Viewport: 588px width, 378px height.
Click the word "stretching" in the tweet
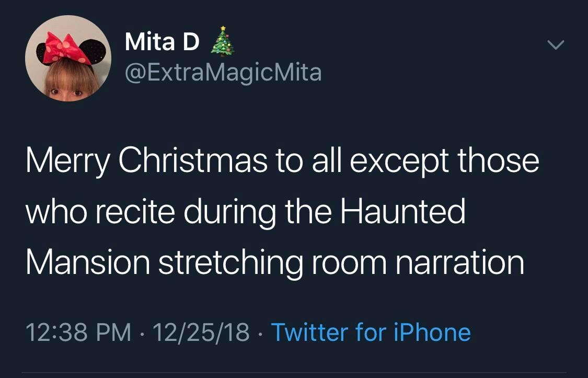point(230,263)
